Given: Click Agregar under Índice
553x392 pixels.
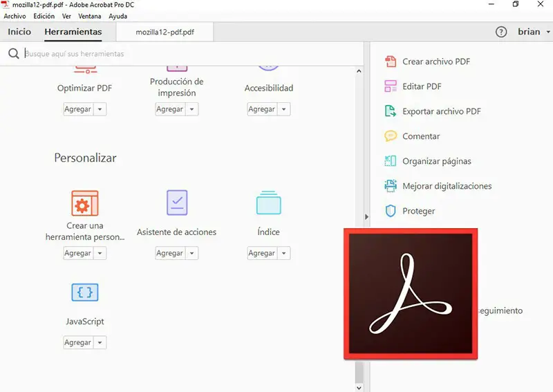Looking at the screenshot, I should click(262, 253).
